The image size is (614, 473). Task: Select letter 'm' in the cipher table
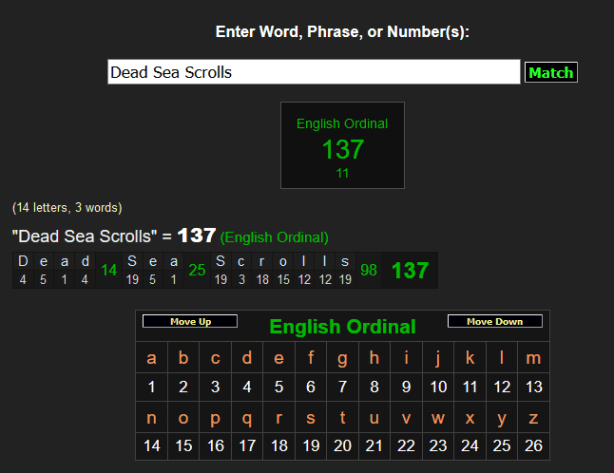click(534, 358)
